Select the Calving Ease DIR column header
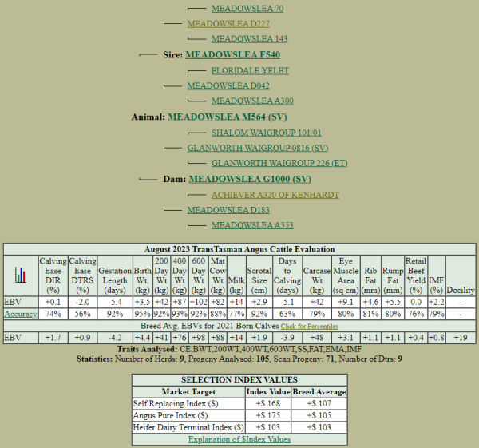Screen dimensions: 479x448 click(x=53, y=276)
